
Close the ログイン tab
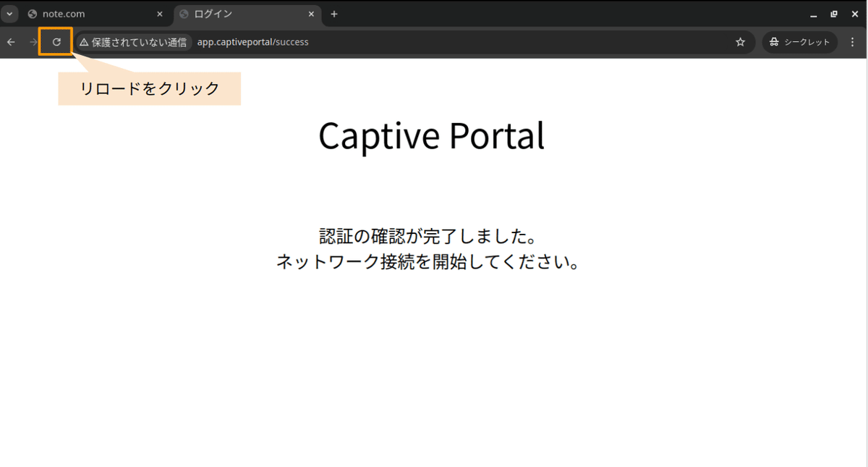click(311, 14)
